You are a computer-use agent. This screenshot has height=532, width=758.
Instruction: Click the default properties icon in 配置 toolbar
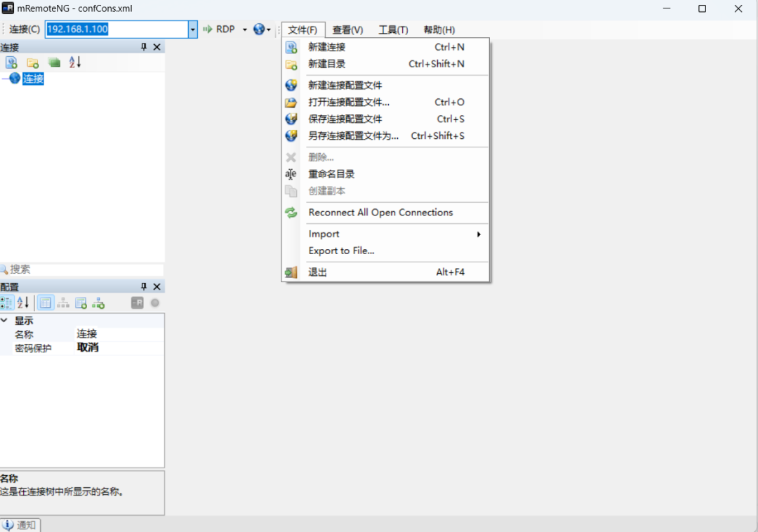pos(81,303)
